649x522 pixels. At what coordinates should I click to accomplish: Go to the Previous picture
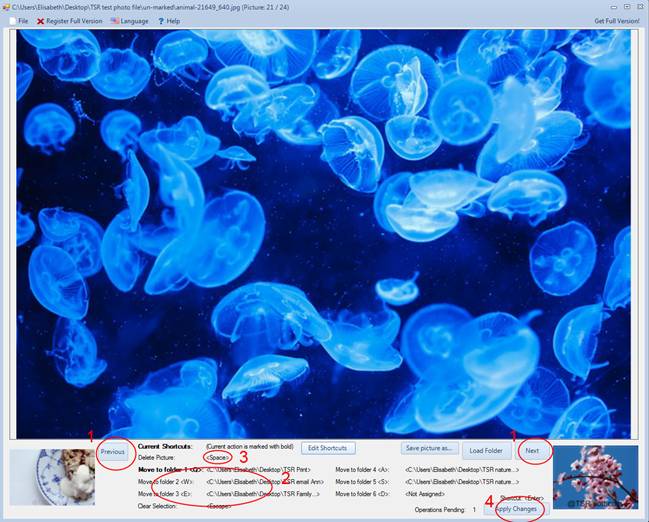tap(113, 451)
